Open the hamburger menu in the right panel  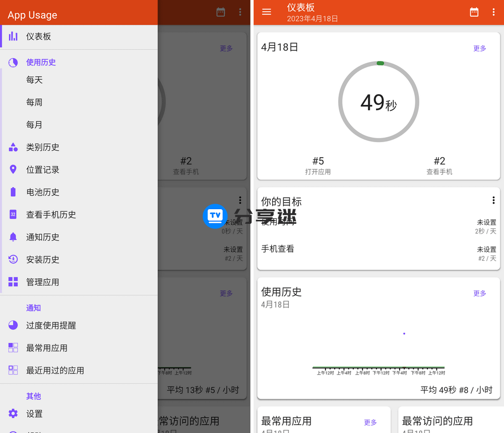tap(267, 12)
